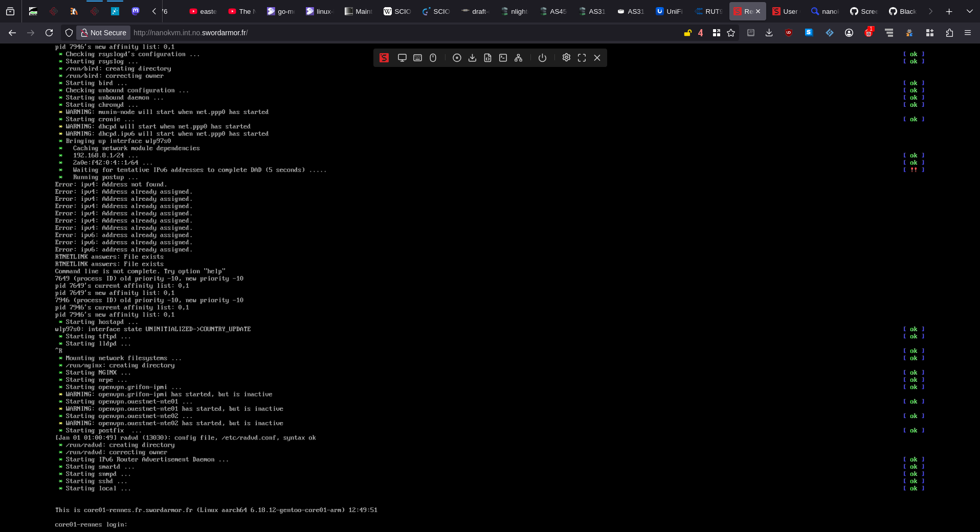Open the screen settings monitor icon
Screen dimensions: 980x532
tap(402, 58)
